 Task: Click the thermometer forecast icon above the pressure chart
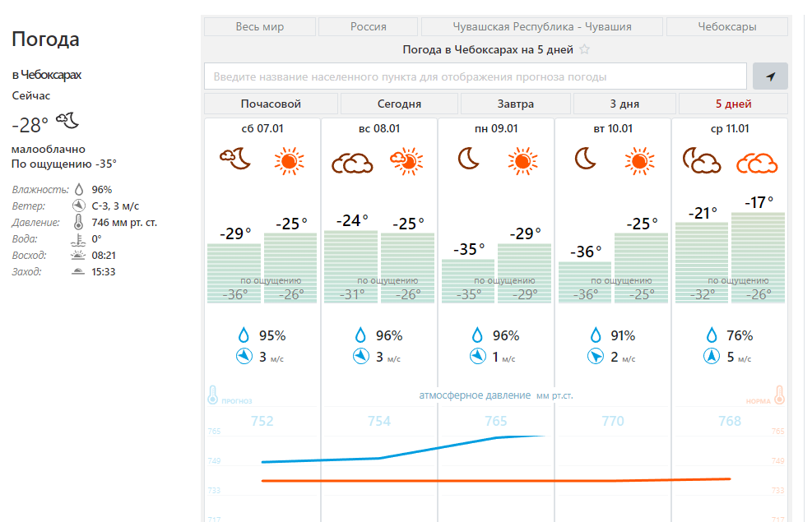[x=211, y=393]
